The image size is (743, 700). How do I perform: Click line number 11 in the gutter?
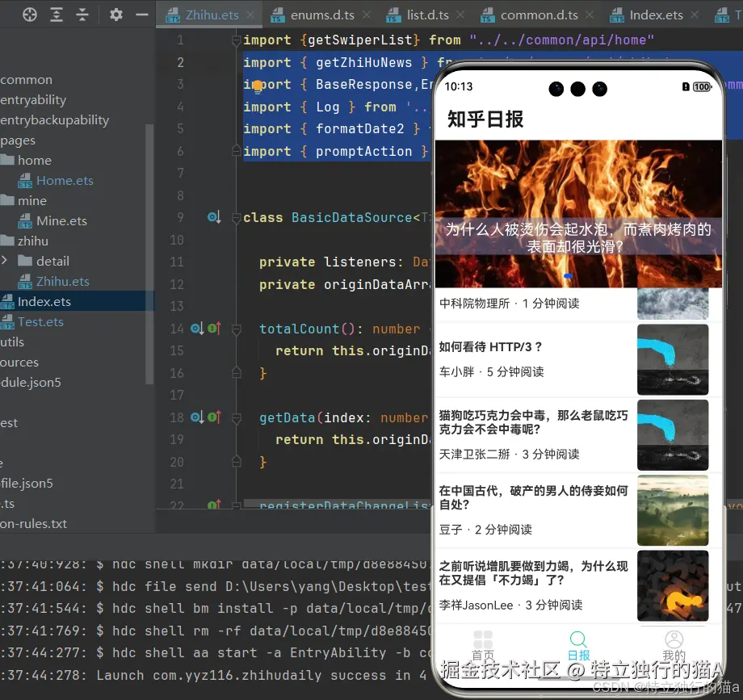click(176, 262)
